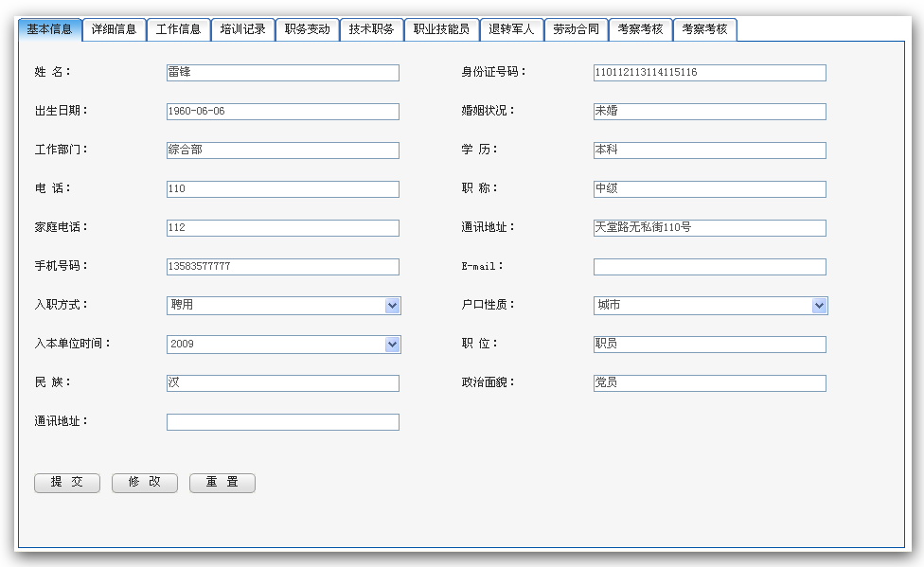Click the 重置 reset button
The width and height of the screenshot is (924, 567).
pyautogui.click(x=222, y=483)
